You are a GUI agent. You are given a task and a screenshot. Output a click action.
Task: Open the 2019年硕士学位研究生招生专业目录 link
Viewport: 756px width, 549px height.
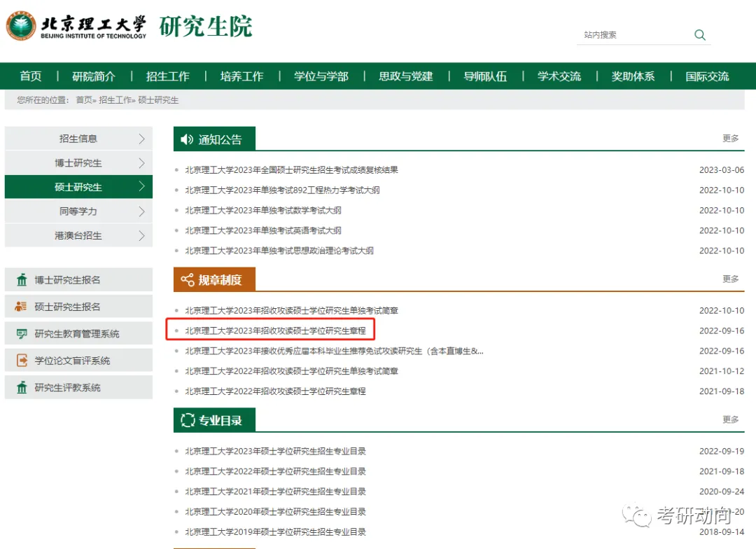point(276,531)
